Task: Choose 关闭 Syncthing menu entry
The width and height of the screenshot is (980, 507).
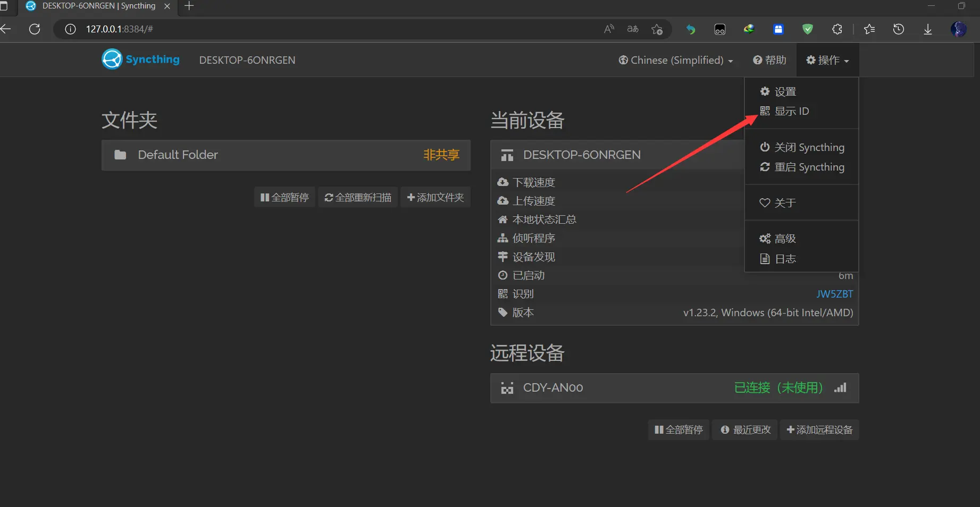Action: point(801,147)
